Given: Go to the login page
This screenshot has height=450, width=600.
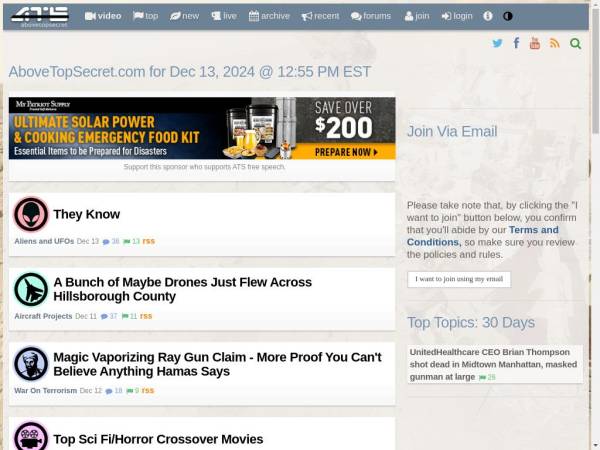Looking at the screenshot, I should [456, 16].
